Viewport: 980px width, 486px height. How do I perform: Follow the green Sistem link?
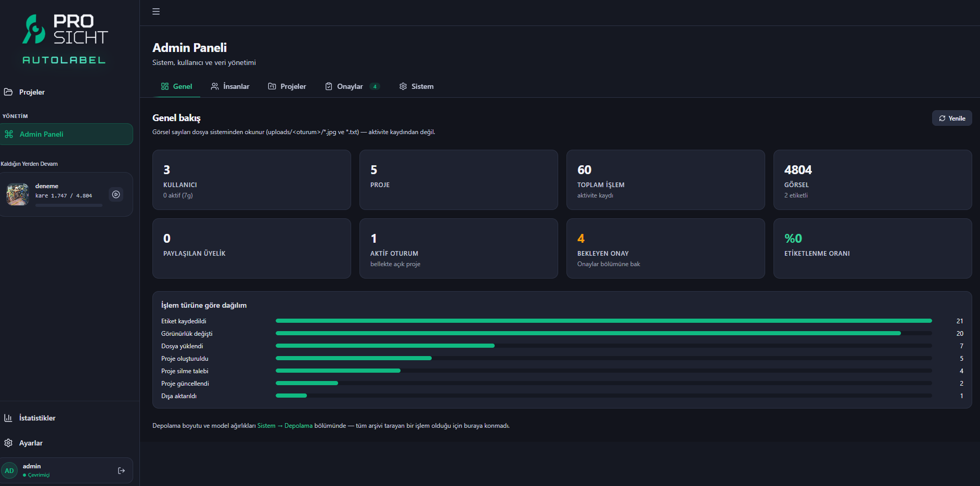[266, 426]
